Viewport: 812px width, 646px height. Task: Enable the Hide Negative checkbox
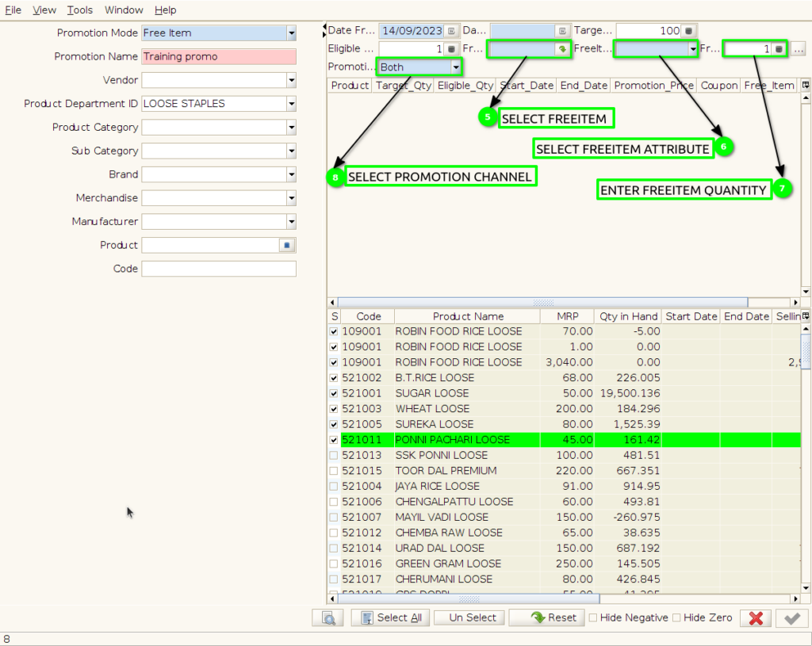[593, 617]
